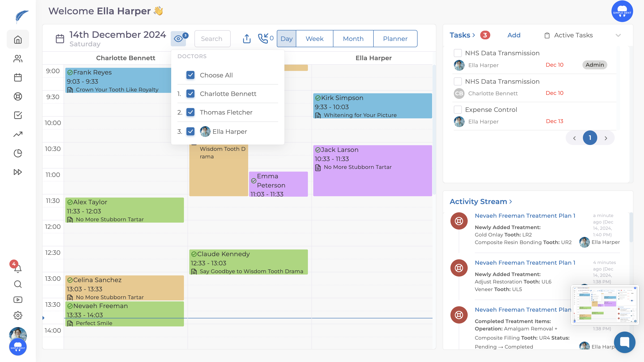This screenshot has height=362, width=644.
Task: Check the Expense Control task checkbox
Action: [458, 109]
